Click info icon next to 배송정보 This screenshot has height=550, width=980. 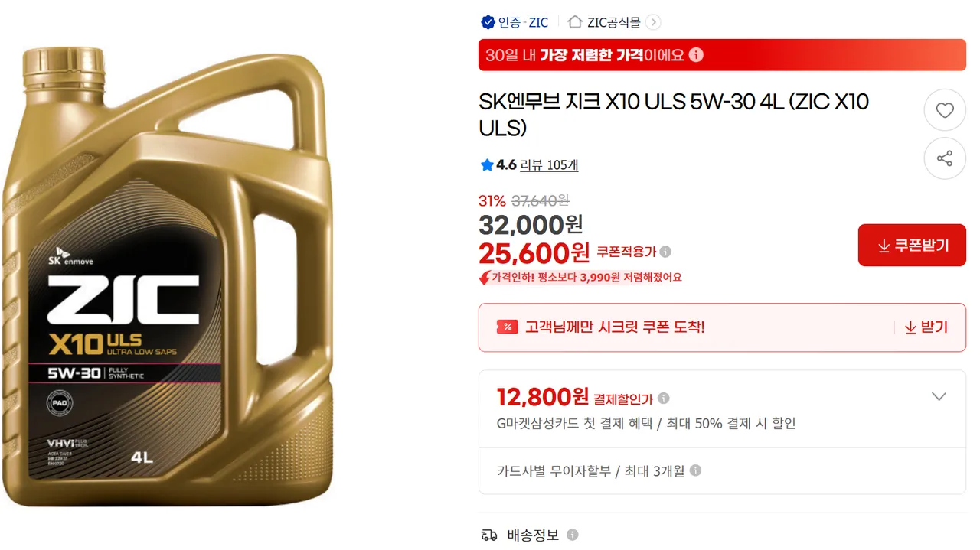(572, 535)
